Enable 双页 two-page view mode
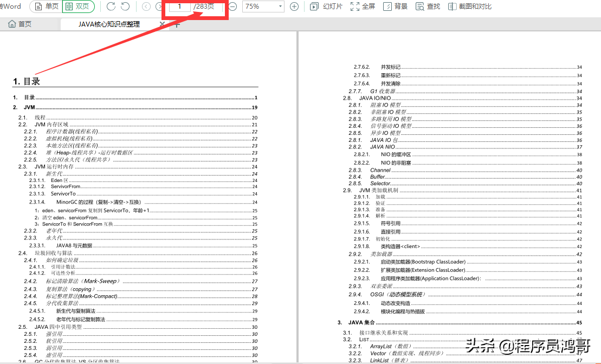This screenshot has width=601, height=364. 79,6
